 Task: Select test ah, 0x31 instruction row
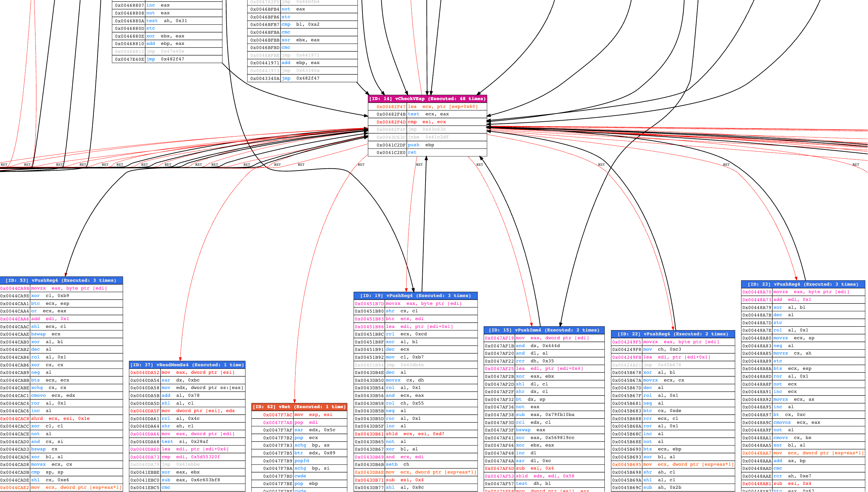167,20
